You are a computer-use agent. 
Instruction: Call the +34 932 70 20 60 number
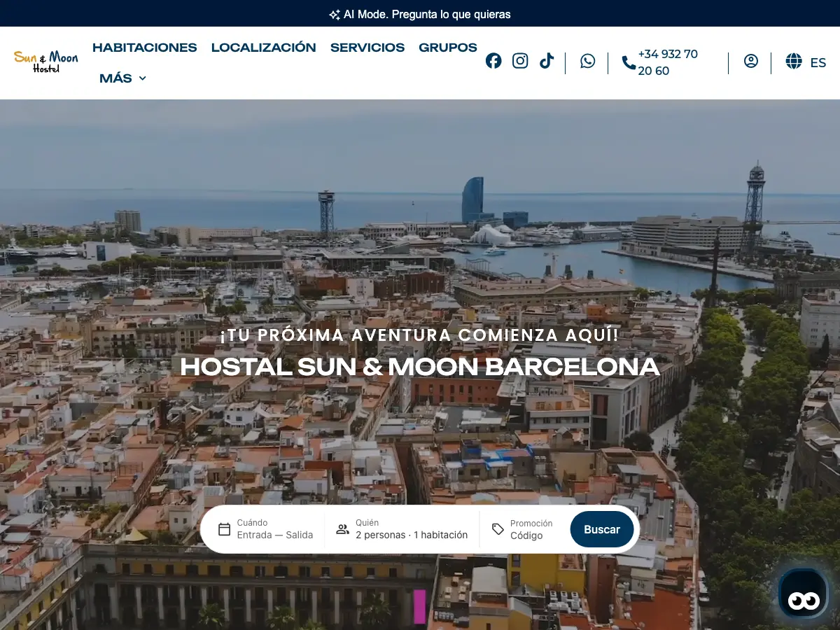pos(668,62)
